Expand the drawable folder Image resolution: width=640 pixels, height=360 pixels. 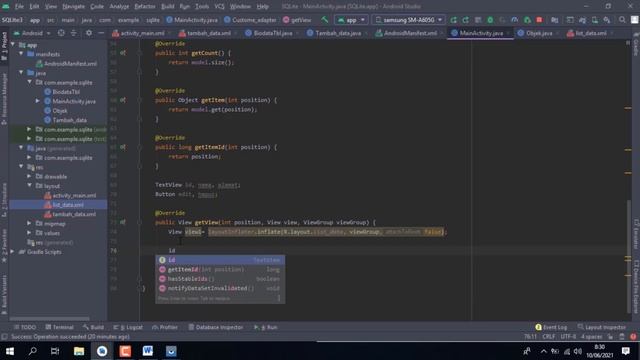[x=29, y=176]
